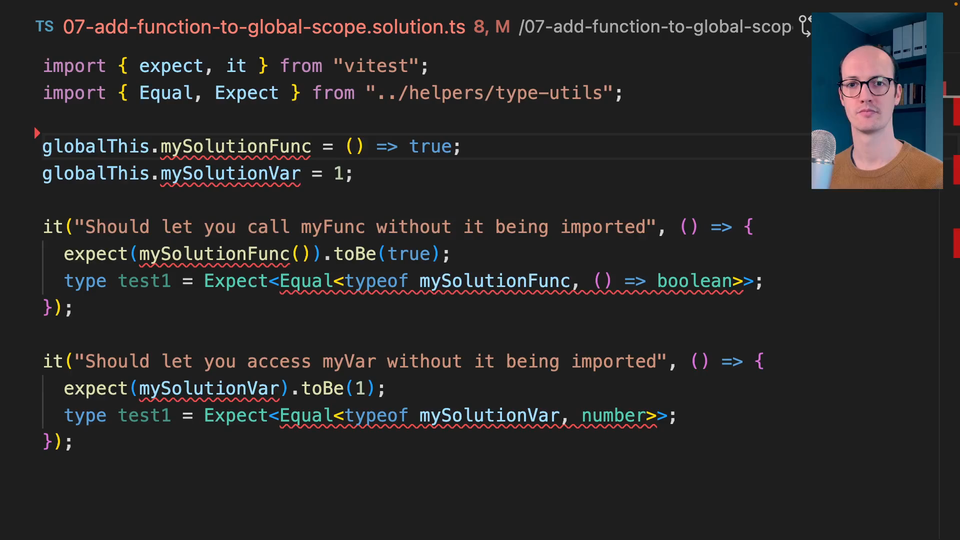Click the "Should let you access myVar" test title
This screenshot has width=960, height=540.
369,361
